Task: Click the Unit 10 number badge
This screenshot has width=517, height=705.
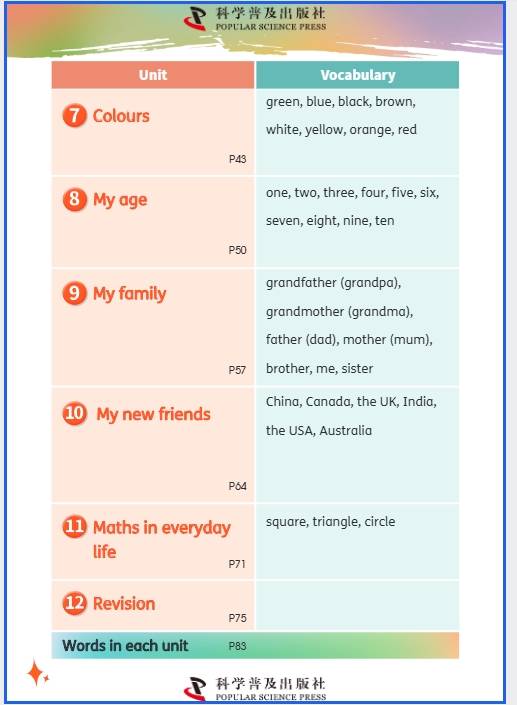Action: click(75, 413)
